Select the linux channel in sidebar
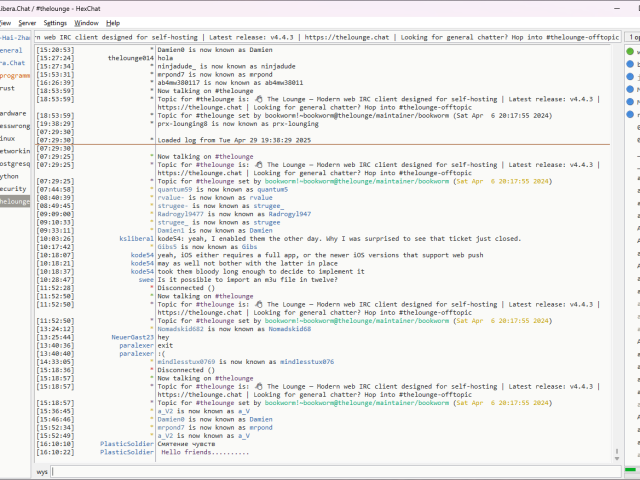The width and height of the screenshot is (640, 480). click(x=10, y=138)
